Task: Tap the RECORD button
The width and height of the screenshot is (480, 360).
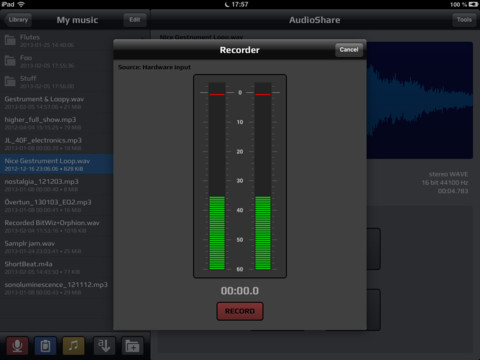Action: pyautogui.click(x=240, y=311)
